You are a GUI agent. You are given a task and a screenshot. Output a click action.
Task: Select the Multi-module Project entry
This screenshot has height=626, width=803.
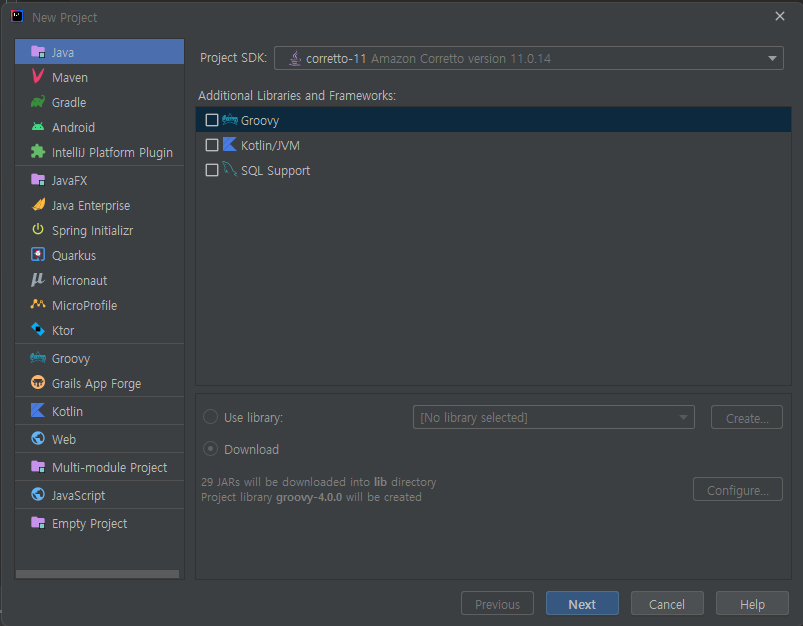coord(99,467)
